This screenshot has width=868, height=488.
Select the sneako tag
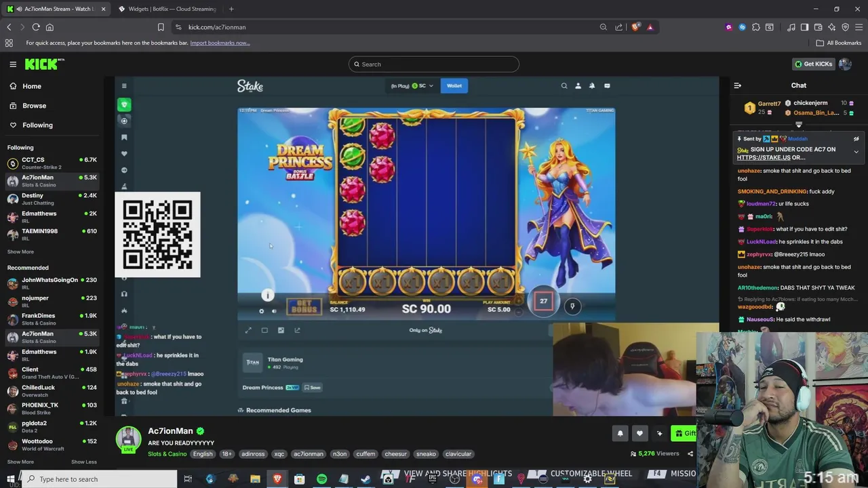tap(426, 454)
